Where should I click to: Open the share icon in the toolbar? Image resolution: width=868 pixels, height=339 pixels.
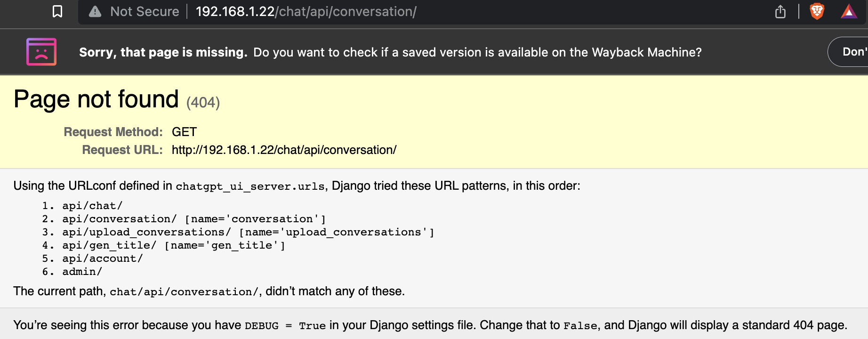pyautogui.click(x=780, y=12)
